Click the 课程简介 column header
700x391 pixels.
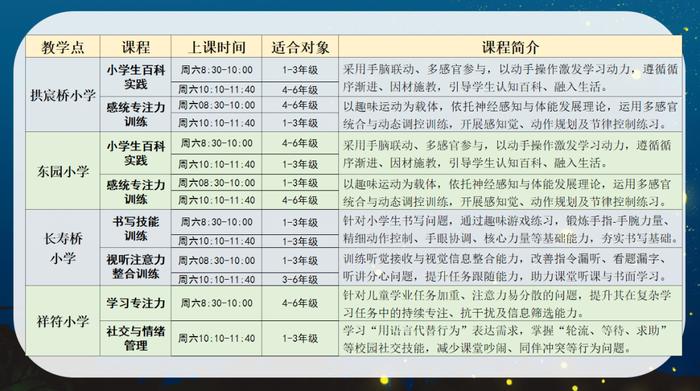pos(510,47)
